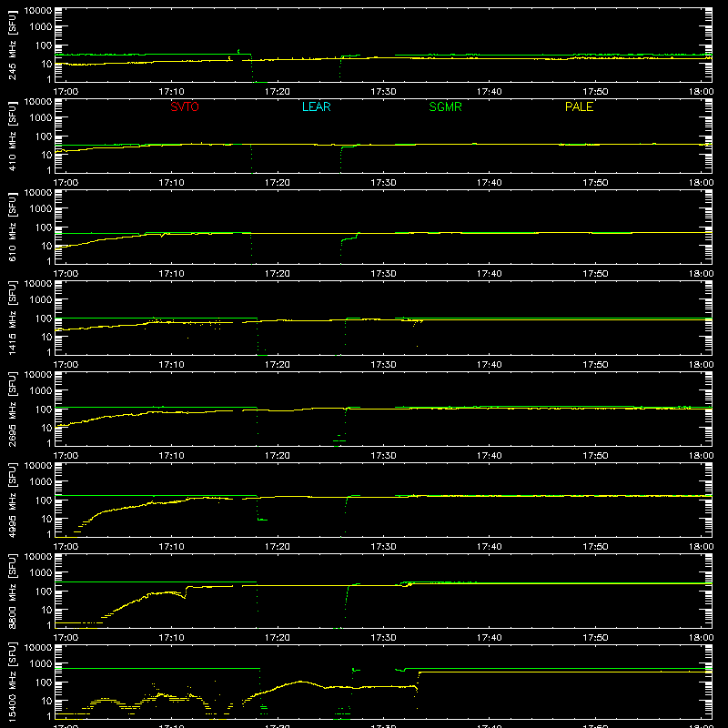Click 17:50 tick label under 410 MHz panel
This screenshot has height=728, width=728.
pos(595,183)
